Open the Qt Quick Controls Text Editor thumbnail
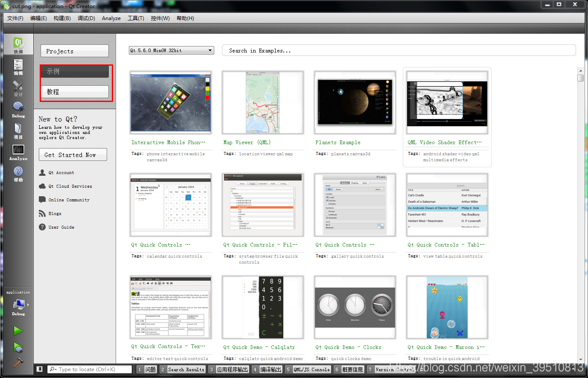 [171, 307]
